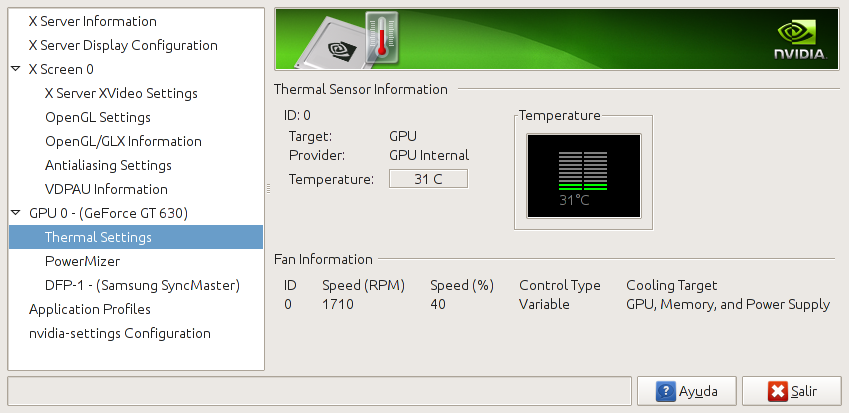Select X Server Display Configuration
The width and height of the screenshot is (849, 413).
tap(122, 45)
